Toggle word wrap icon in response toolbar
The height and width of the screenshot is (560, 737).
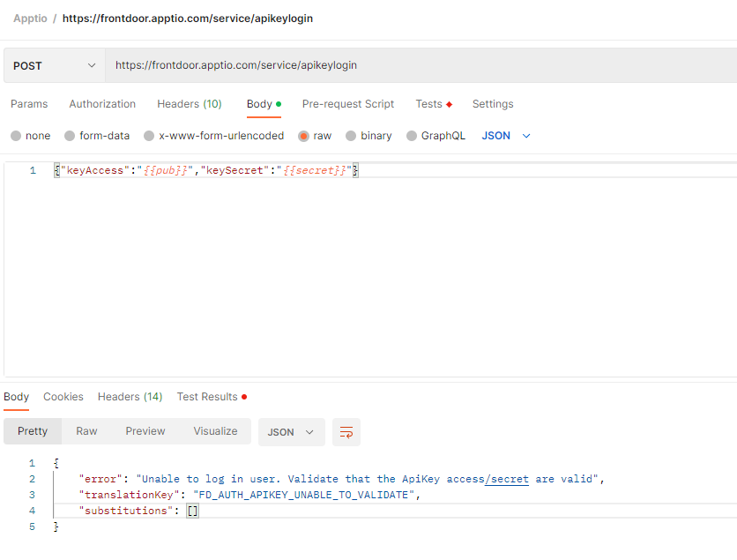coord(346,432)
